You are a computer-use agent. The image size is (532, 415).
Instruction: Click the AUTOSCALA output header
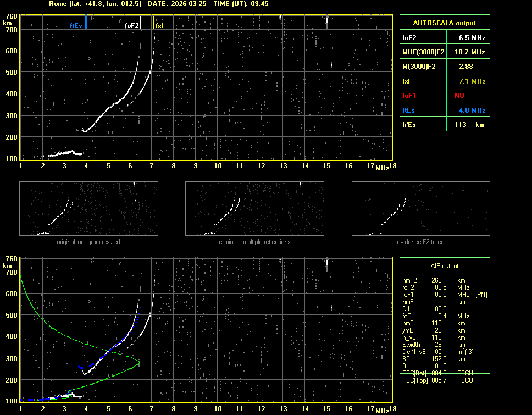click(x=444, y=23)
